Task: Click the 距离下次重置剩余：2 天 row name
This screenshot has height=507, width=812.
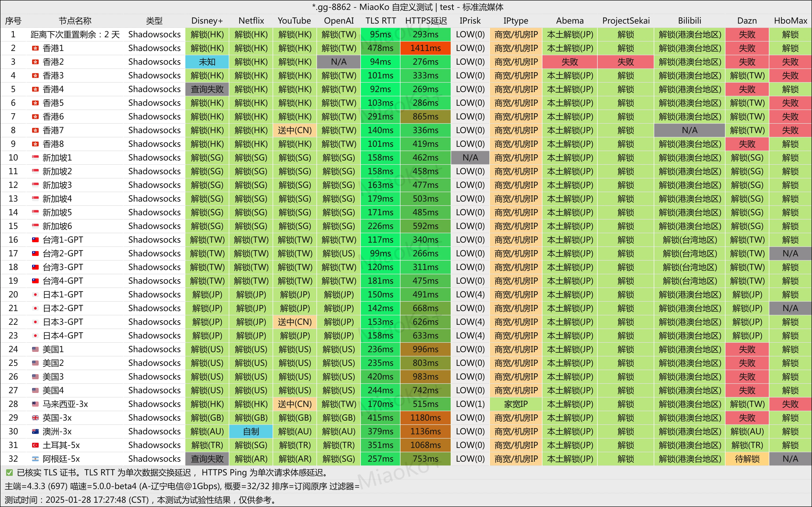Action: 75,34
